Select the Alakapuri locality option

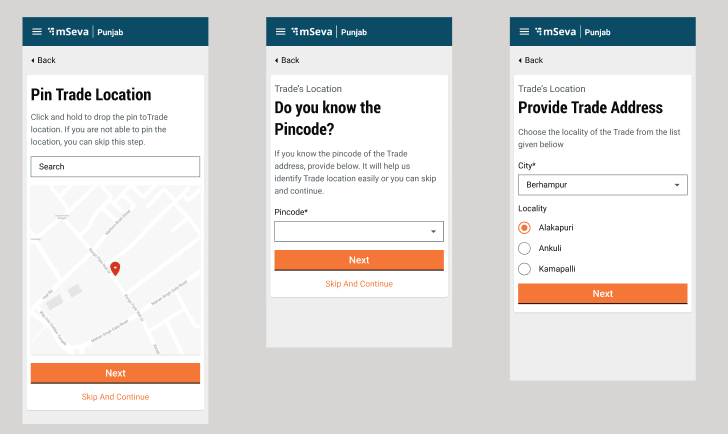click(x=524, y=228)
